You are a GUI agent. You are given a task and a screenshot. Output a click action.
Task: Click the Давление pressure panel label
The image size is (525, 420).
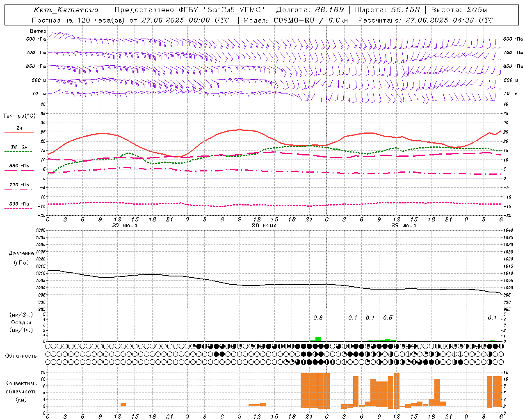click(x=21, y=253)
